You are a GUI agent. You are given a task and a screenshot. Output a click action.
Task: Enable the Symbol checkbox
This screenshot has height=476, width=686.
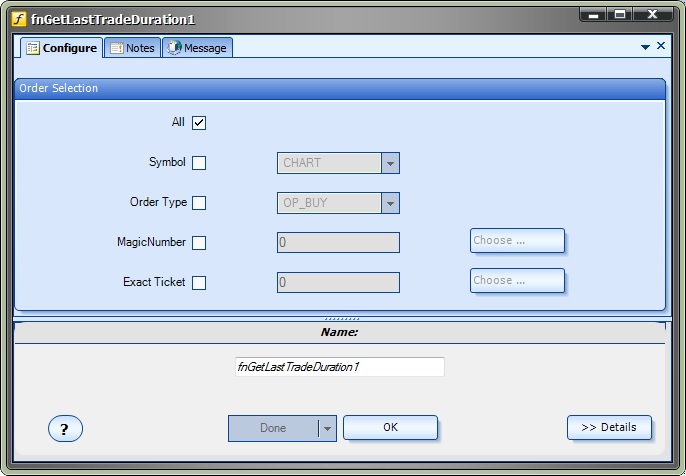[199, 163]
